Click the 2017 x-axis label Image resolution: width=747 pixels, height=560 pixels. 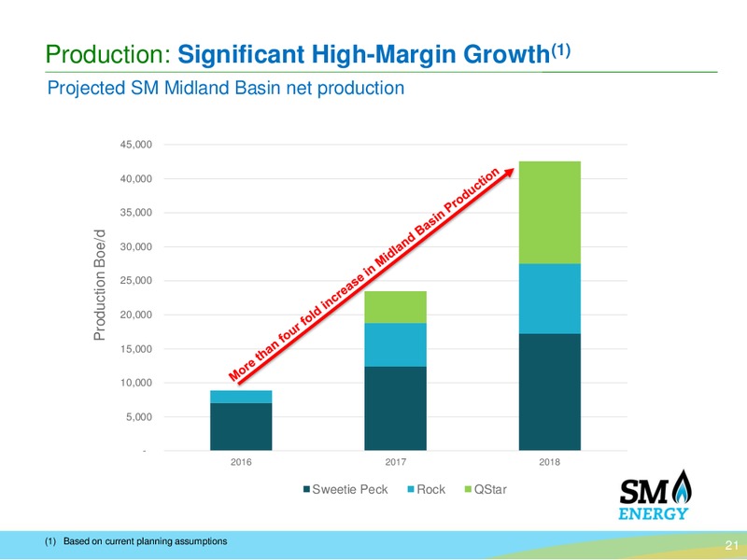395,462
